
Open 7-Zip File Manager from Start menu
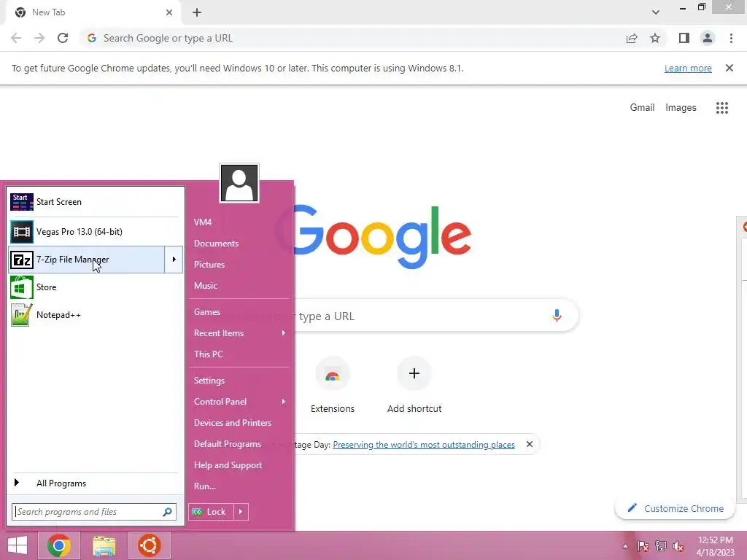[87, 260]
